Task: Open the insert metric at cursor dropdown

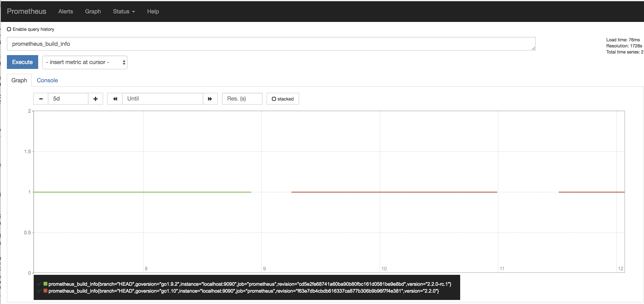Action: coord(85,62)
